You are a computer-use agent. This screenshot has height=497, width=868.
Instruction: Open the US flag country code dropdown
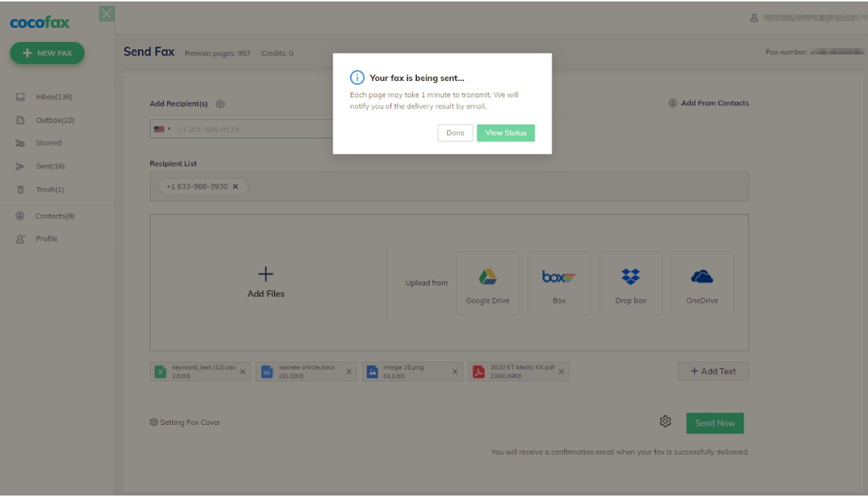[x=161, y=130]
